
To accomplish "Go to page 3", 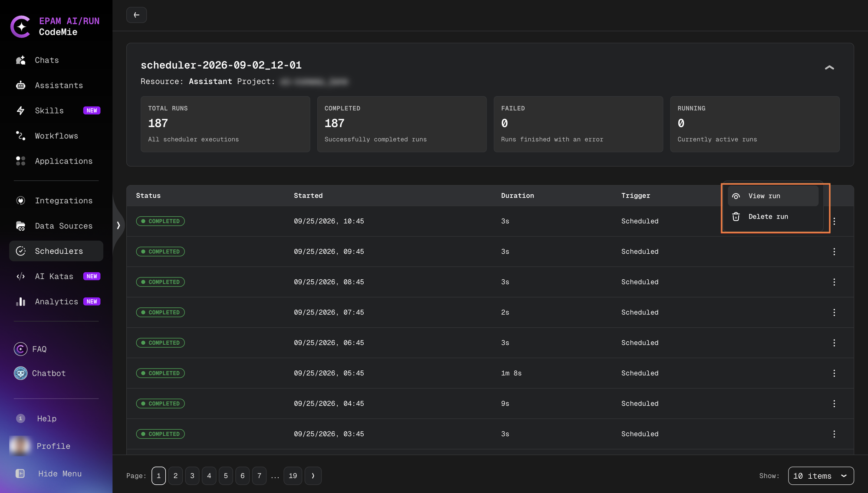I will pos(192,476).
